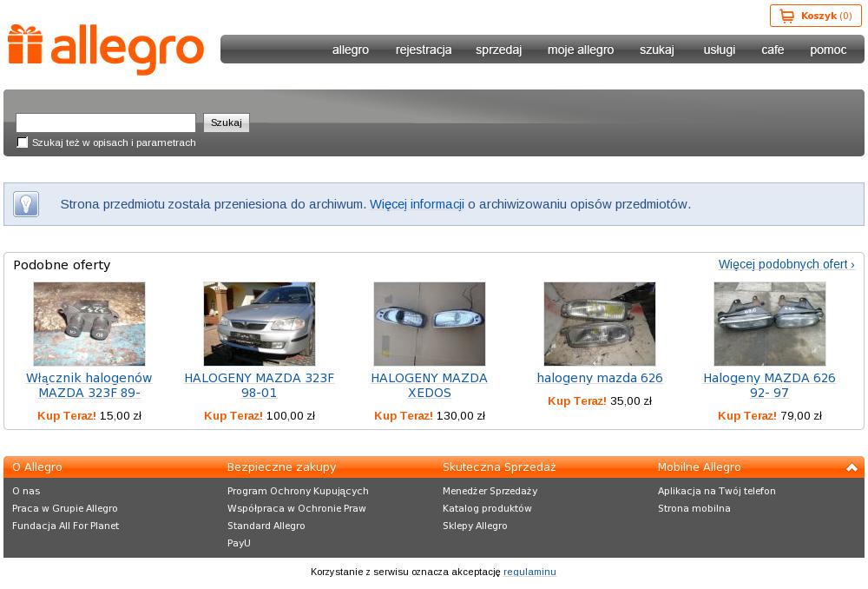The width and height of the screenshot is (868, 589).
Task: Click the Podobne oferty heading
Action: click(x=62, y=265)
